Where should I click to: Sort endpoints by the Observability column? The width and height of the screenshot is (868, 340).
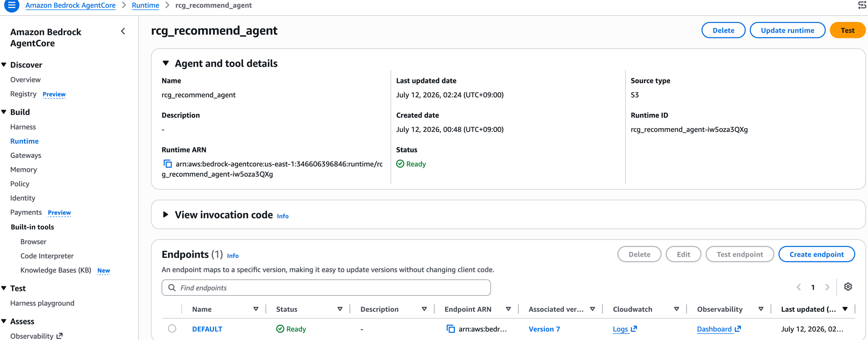[761, 309]
